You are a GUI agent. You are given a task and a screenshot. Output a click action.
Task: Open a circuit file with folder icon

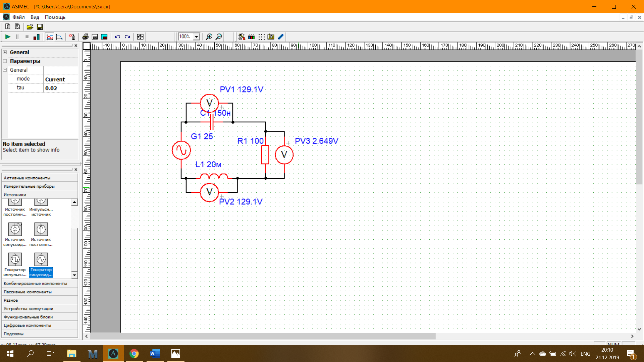pyautogui.click(x=30, y=27)
